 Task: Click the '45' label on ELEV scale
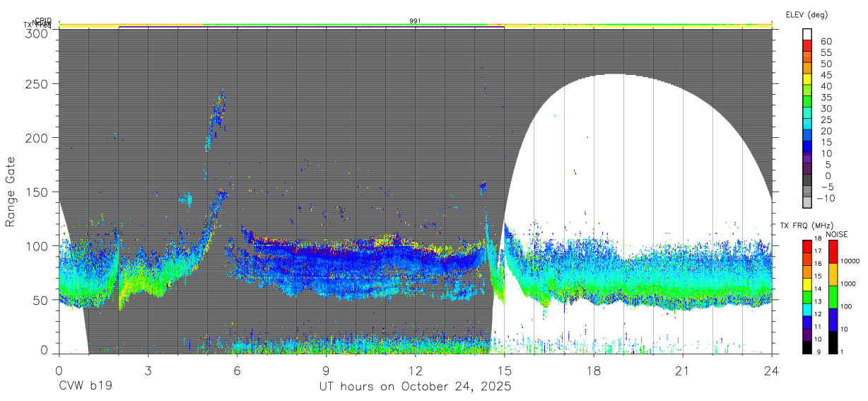point(825,74)
